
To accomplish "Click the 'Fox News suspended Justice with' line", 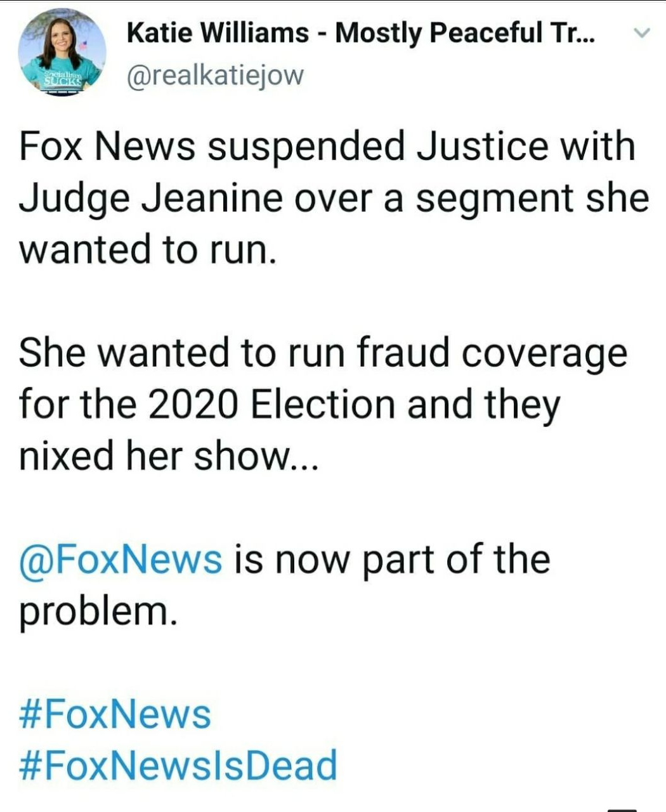I will point(327,145).
